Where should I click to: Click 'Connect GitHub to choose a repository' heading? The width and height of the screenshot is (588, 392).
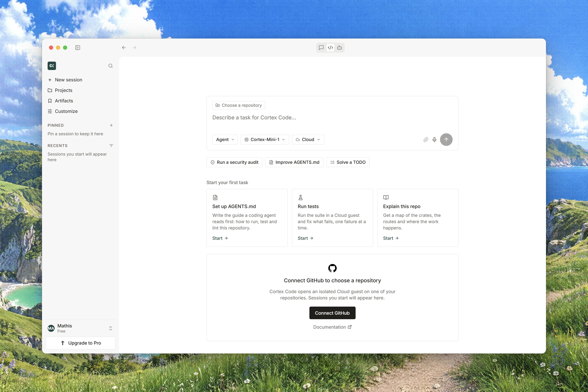332,281
